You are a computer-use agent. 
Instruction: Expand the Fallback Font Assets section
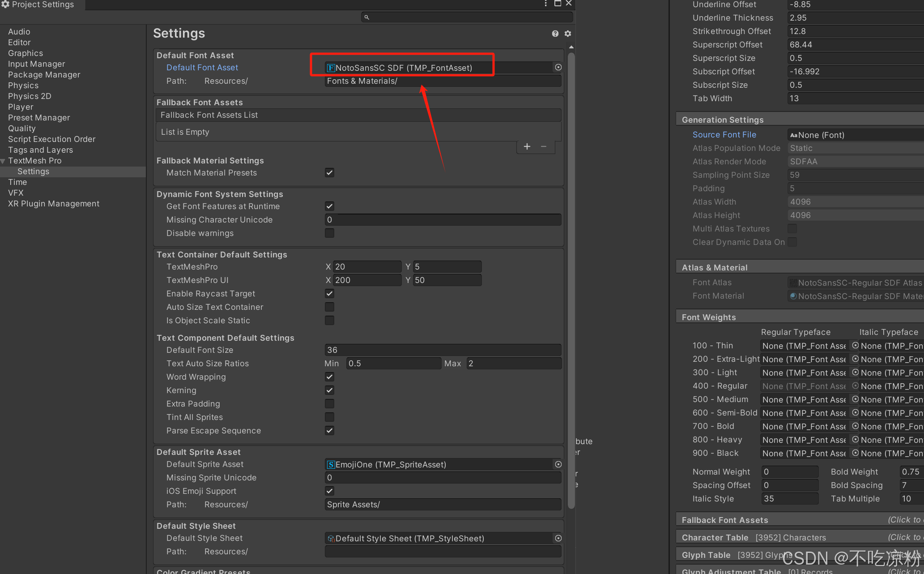pos(724,520)
